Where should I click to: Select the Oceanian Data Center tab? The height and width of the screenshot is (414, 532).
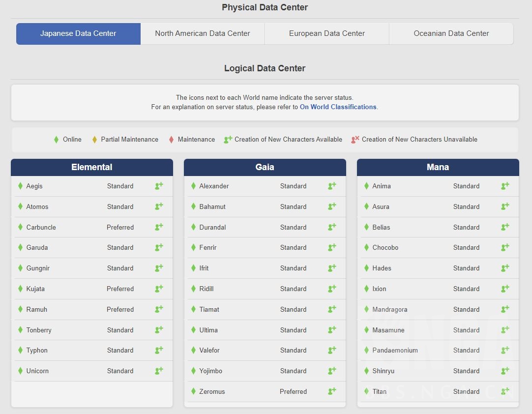451,33
